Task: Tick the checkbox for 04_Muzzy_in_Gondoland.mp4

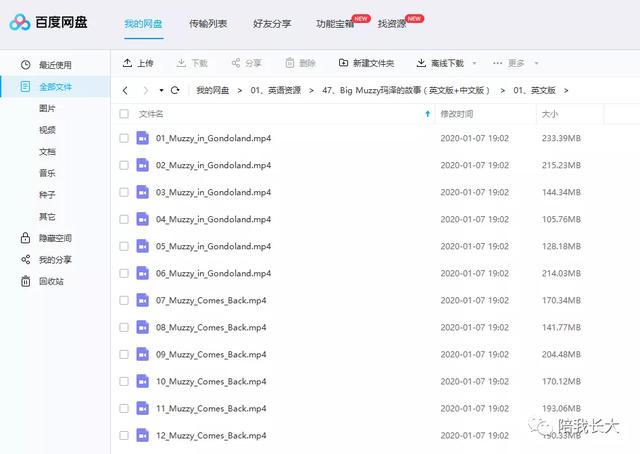Action: pyautogui.click(x=124, y=219)
